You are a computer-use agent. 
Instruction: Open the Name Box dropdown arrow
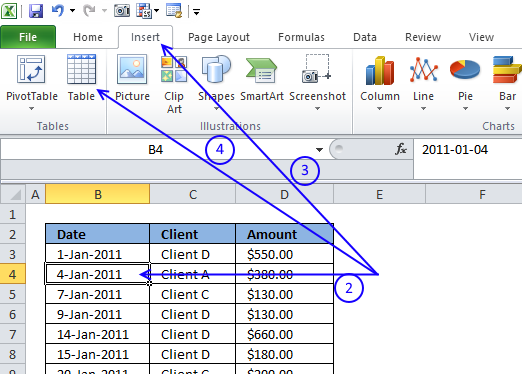click(x=319, y=150)
